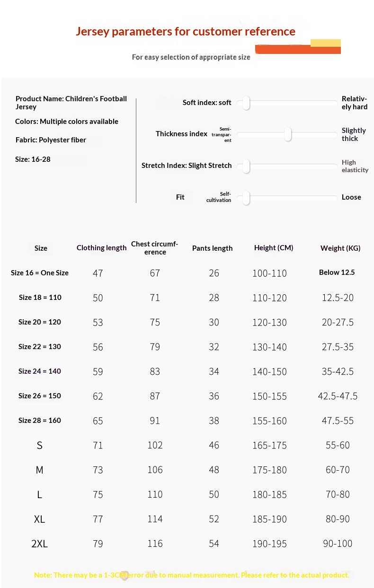
Task: Select the 'Size 24 = 140' row label
Action: pos(40,371)
